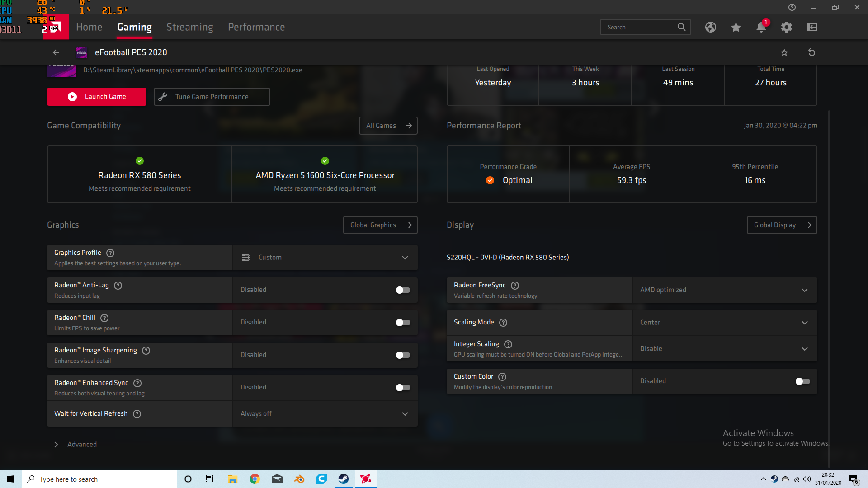Show help for Radeon Image Sharpening
The width and height of the screenshot is (868, 488).
pyautogui.click(x=146, y=351)
